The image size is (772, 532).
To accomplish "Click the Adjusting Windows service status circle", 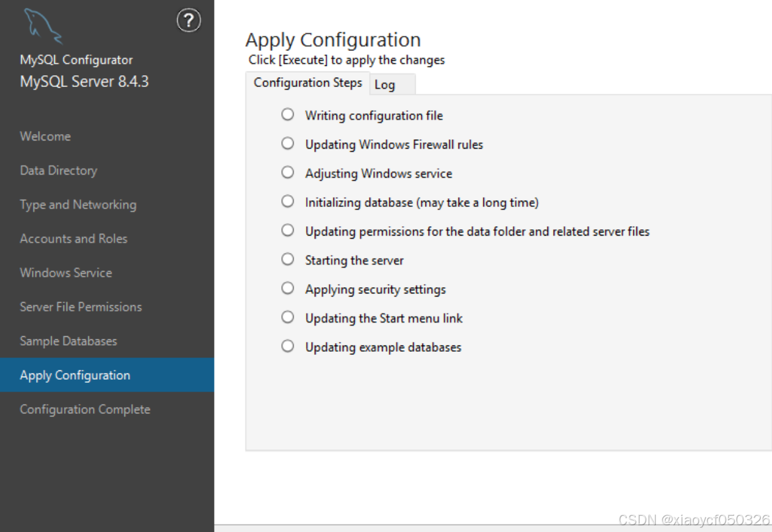I will 287,172.
